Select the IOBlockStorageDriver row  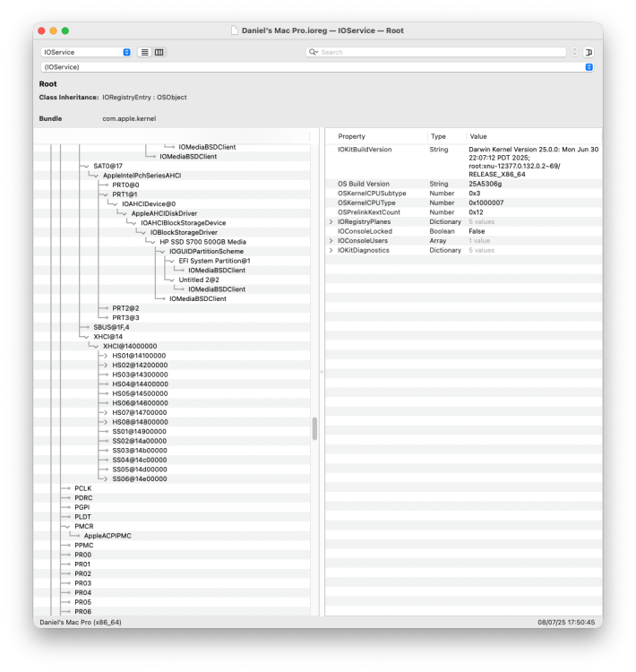click(x=172, y=233)
